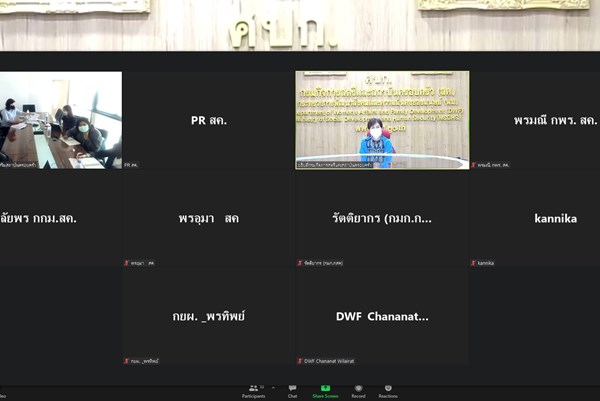The image size is (600, 401).
Task: Select the active speaker video in blue shirt
Action: (382, 120)
